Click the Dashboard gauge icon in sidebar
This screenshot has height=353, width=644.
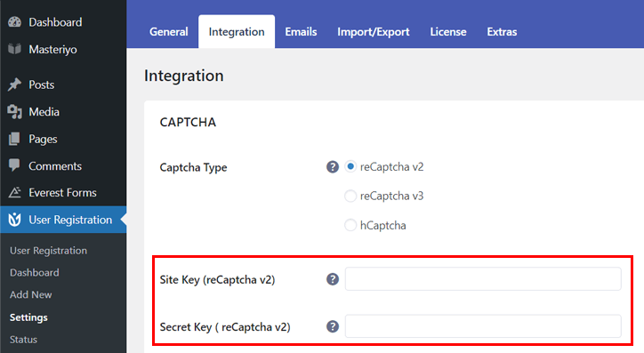15,22
